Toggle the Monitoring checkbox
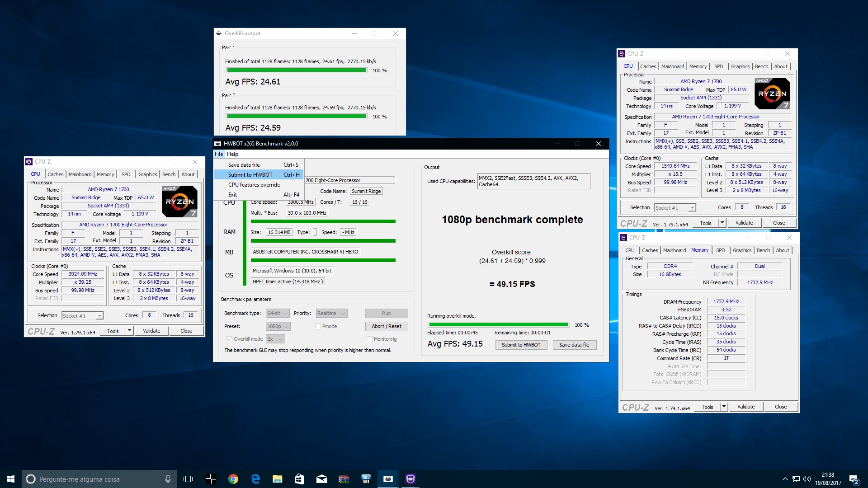 [x=369, y=339]
